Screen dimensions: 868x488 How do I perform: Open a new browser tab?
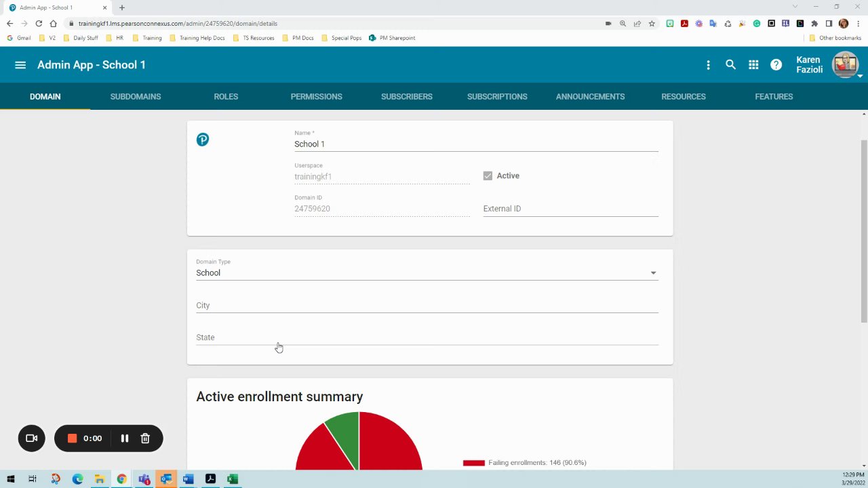(x=122, y=7)
